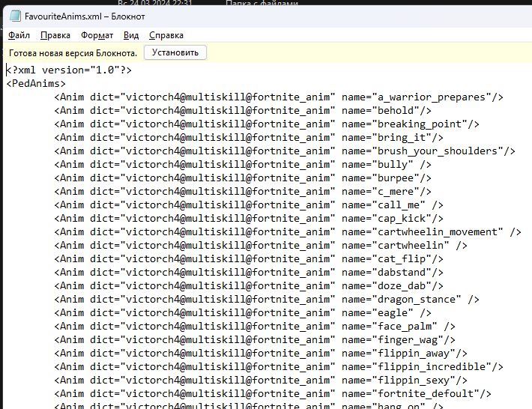The image size is (532, 409).
Task: Click the <PedAnims> opening tag line
Action: pos(36,83)
